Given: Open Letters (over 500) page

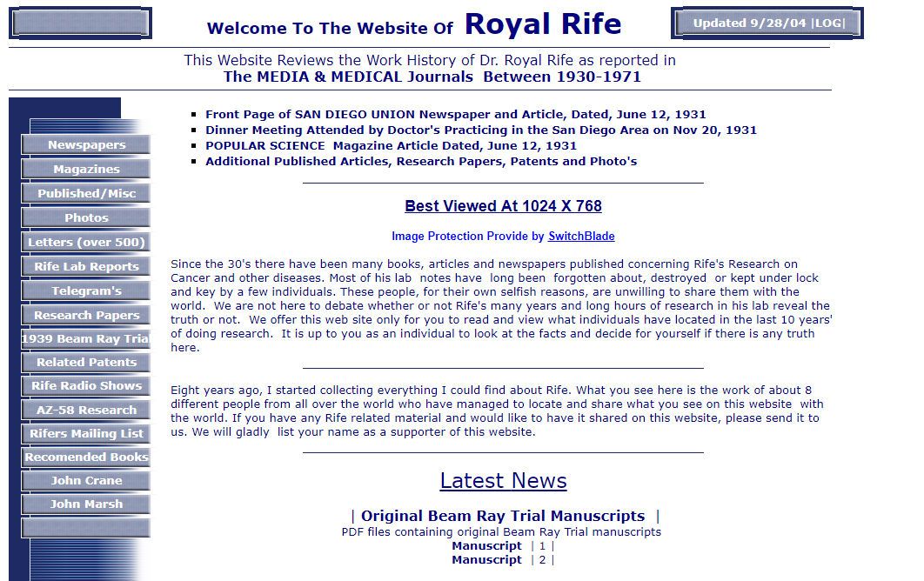Looking at the screenshot, I should click(86, 242).
